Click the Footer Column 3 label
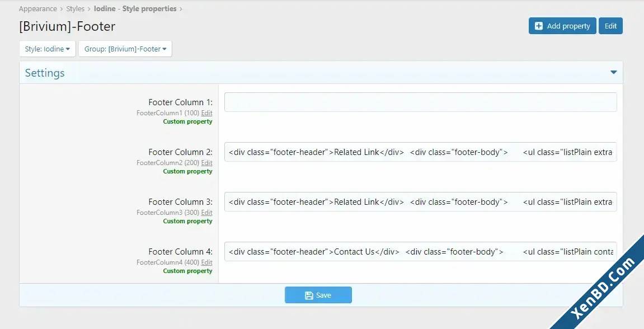 click(181, 201)
